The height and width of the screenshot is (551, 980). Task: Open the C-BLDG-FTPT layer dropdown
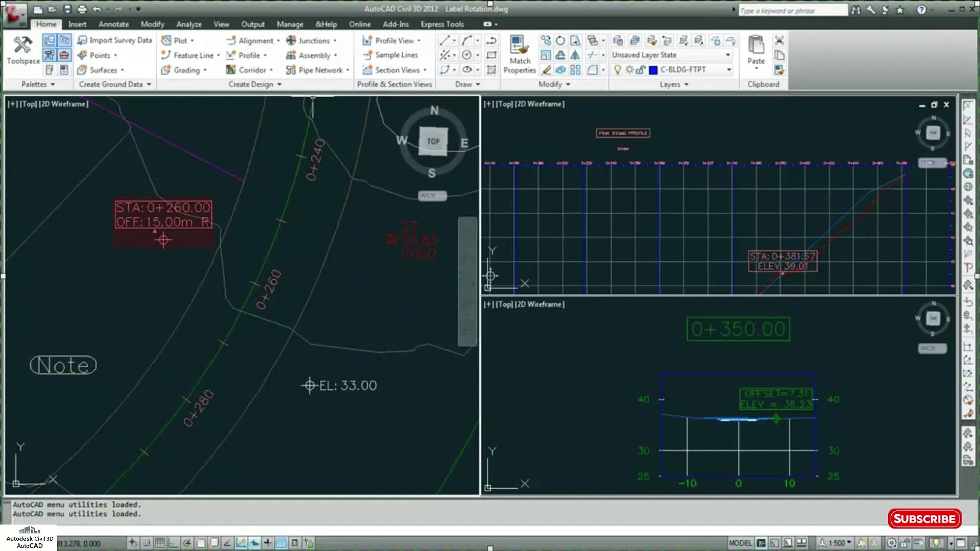(729, 70)
